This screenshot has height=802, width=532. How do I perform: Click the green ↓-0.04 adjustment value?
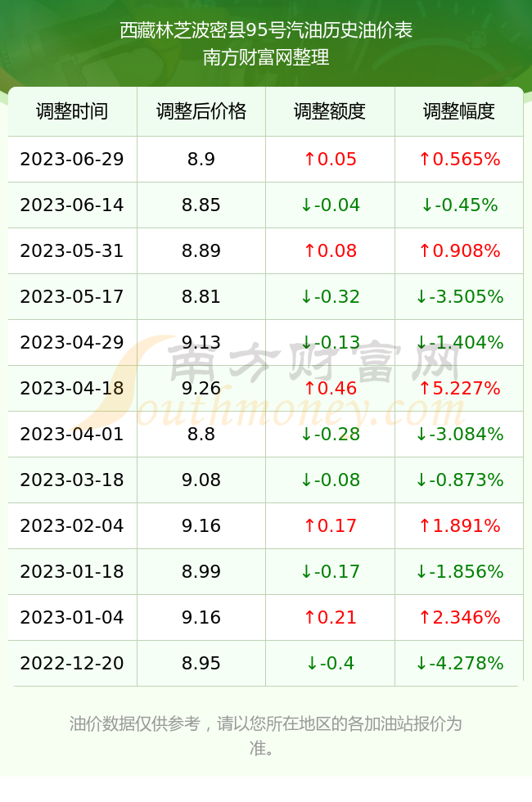[x=330, y=205]
